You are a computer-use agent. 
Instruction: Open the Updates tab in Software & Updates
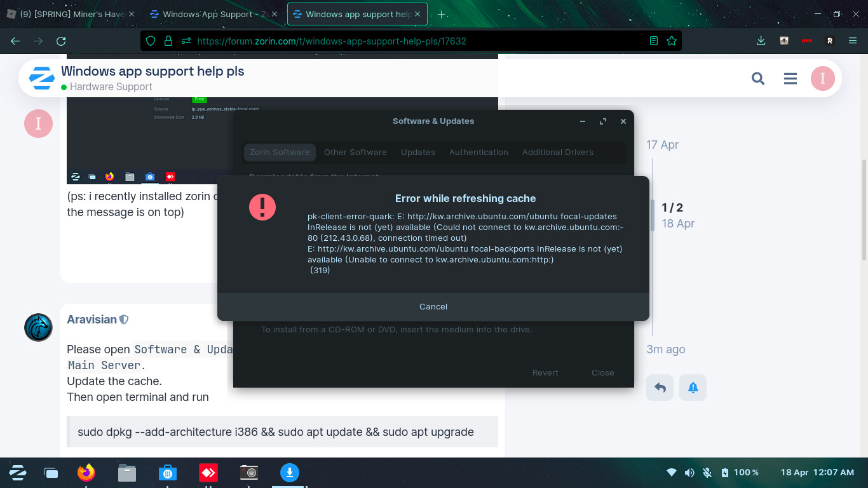point(418,152)
